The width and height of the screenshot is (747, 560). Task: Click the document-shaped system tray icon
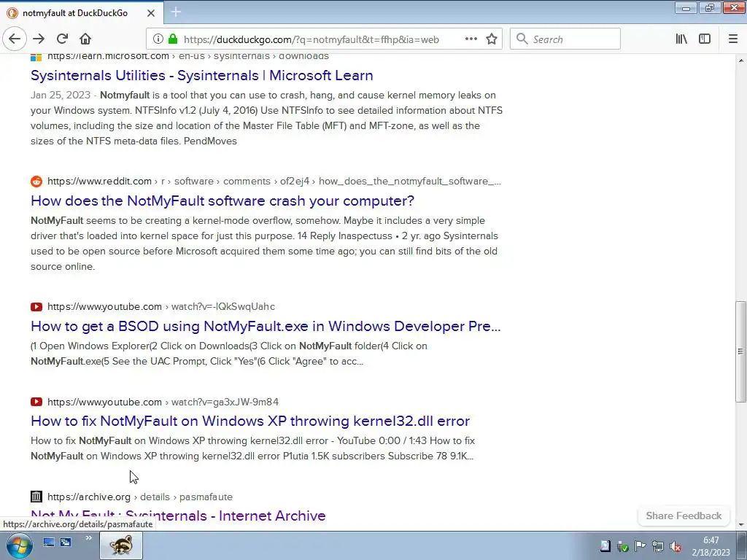point(605,546)
